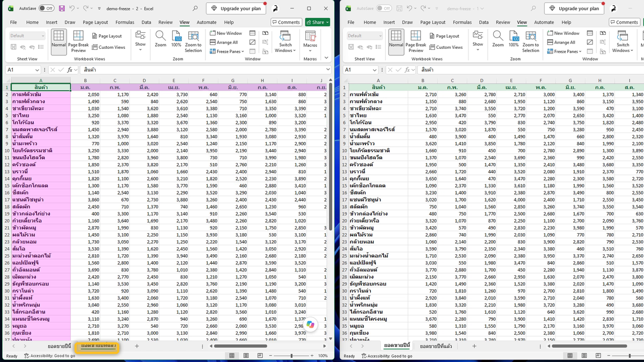
Task: Click Split icon in right window ribbon
Action: [x=589, y=33]
